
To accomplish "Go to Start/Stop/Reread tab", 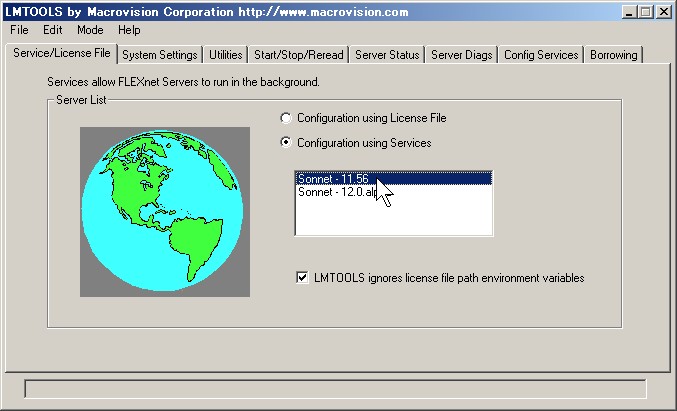I will click(298, 55).
